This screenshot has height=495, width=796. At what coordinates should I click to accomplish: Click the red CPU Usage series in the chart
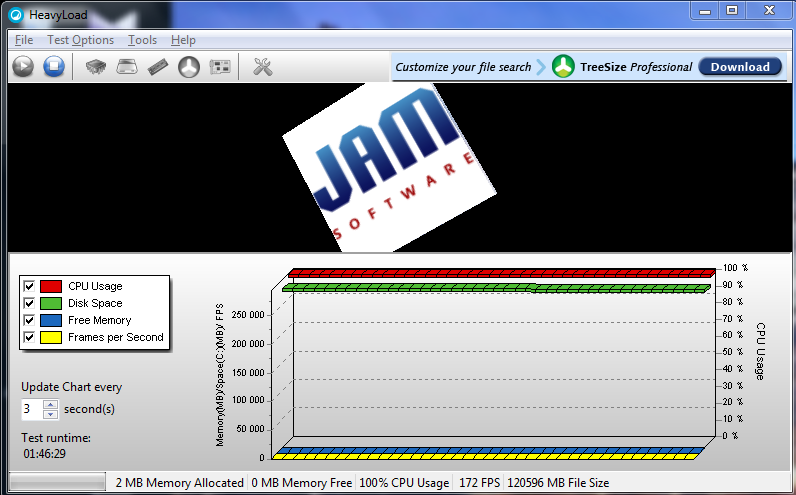(503, 273)
